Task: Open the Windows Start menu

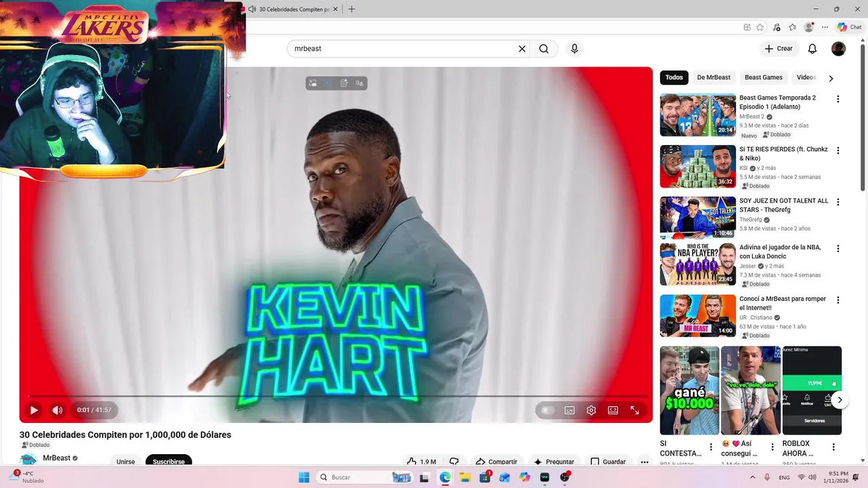Action: point(304,477)
